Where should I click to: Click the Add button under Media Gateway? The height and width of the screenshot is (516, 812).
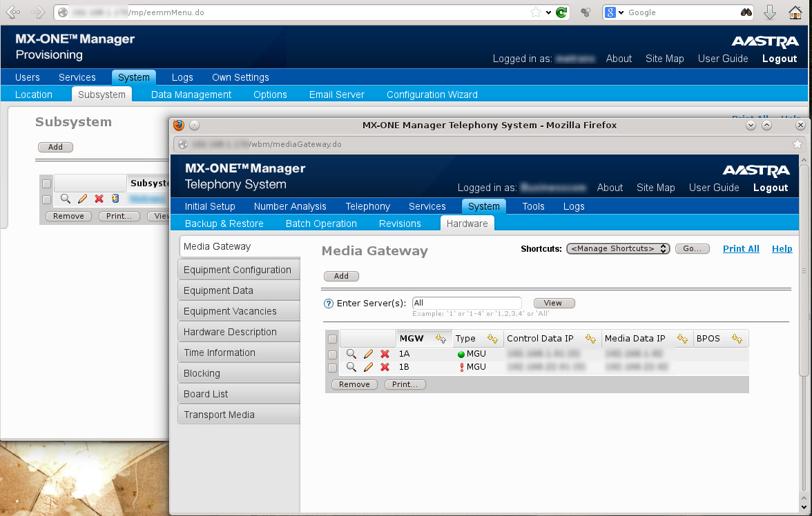341,277
